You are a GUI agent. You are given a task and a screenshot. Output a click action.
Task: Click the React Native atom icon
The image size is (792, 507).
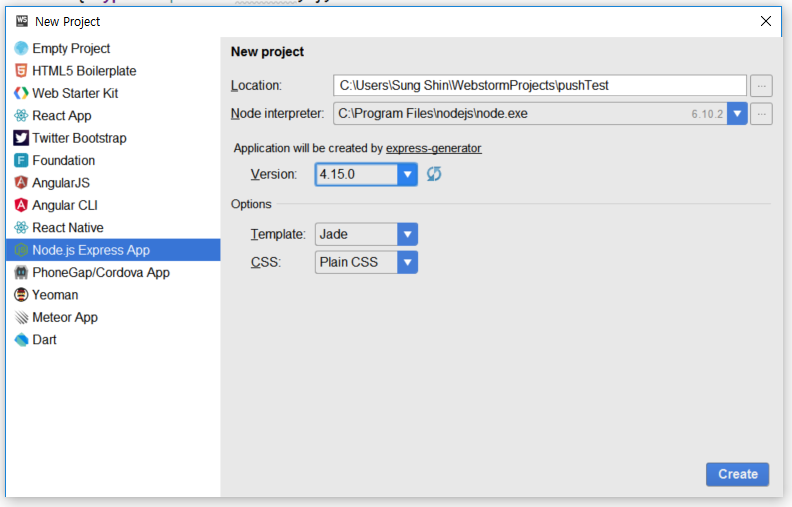21,228
